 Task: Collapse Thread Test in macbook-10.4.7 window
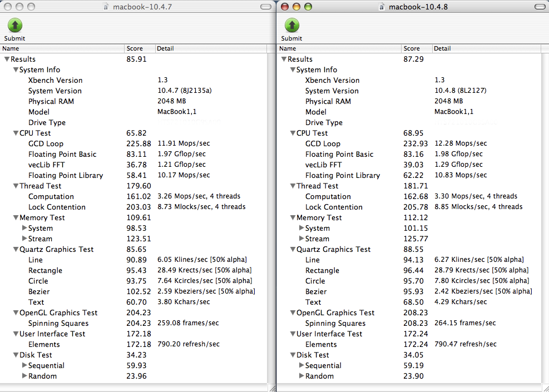click(16, 186)
